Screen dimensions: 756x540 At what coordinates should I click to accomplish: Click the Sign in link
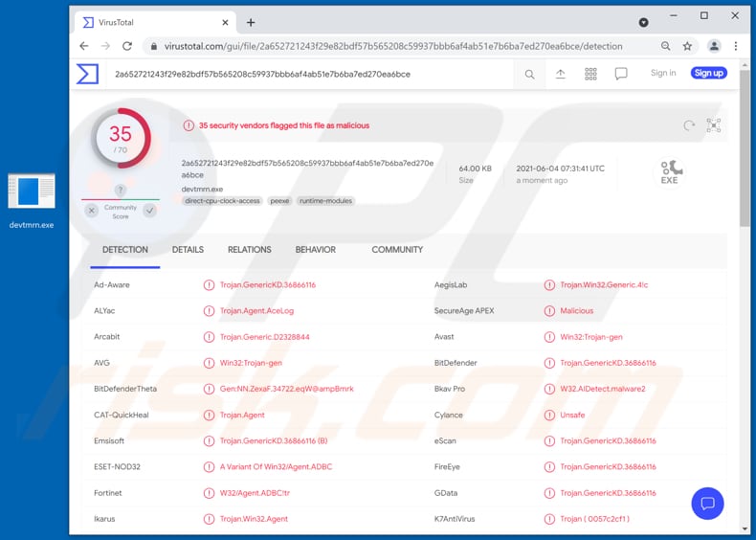pyautogui.click(x=663, y=73)
